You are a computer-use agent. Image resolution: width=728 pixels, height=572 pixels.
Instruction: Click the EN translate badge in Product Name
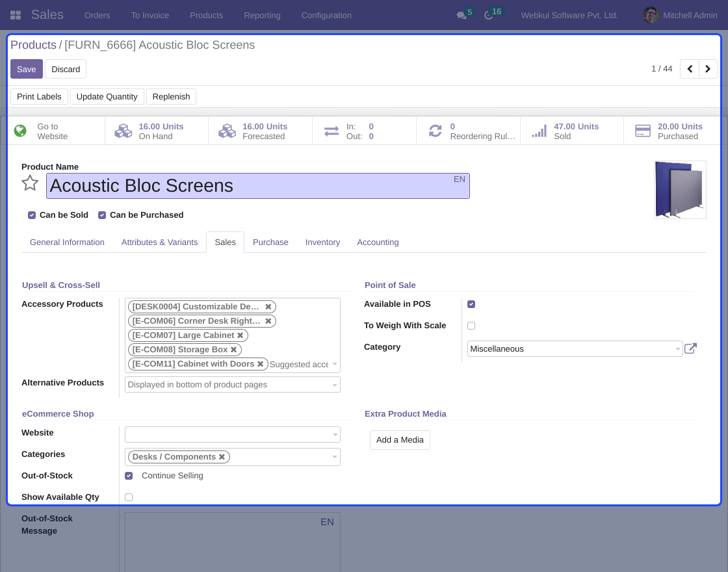459,179
